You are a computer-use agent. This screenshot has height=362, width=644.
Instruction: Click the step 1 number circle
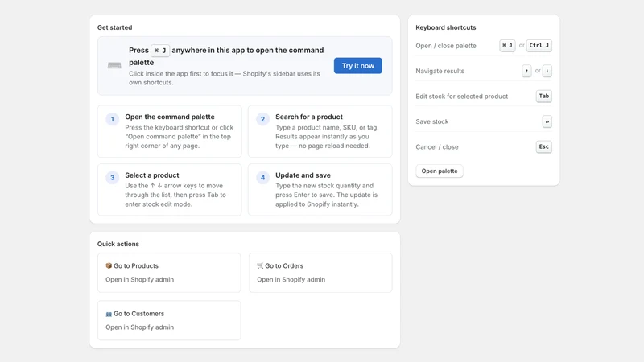tap(112, 119)
